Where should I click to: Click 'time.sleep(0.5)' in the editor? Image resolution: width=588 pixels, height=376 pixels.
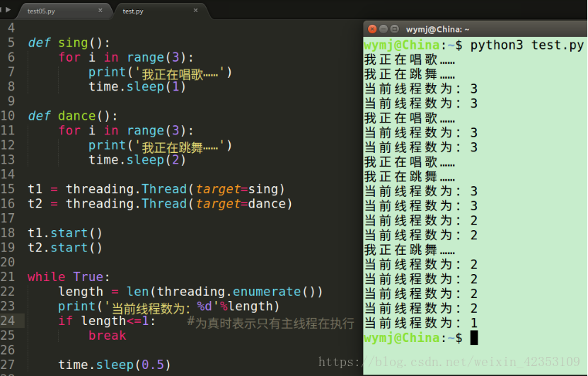point(115,365)
